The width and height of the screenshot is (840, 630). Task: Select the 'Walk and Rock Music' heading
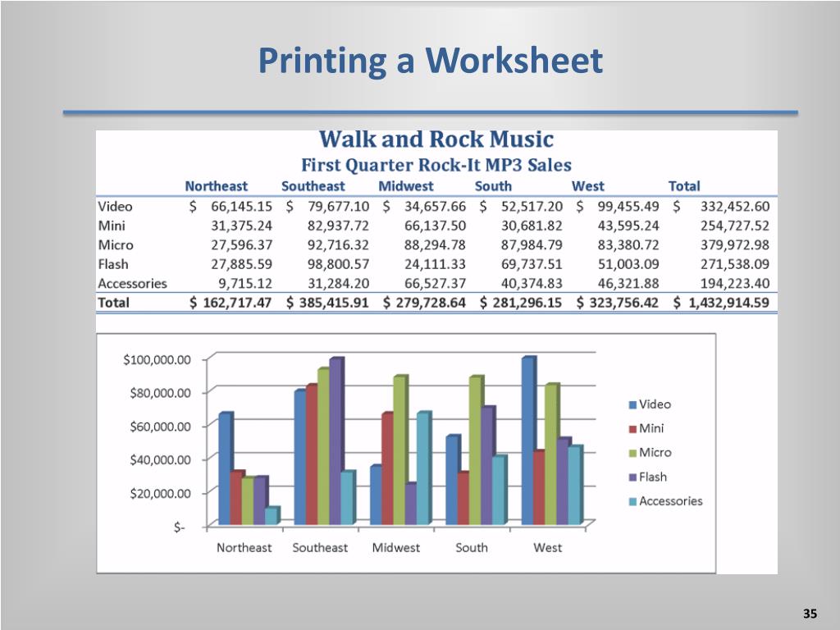tap(436, 139)
